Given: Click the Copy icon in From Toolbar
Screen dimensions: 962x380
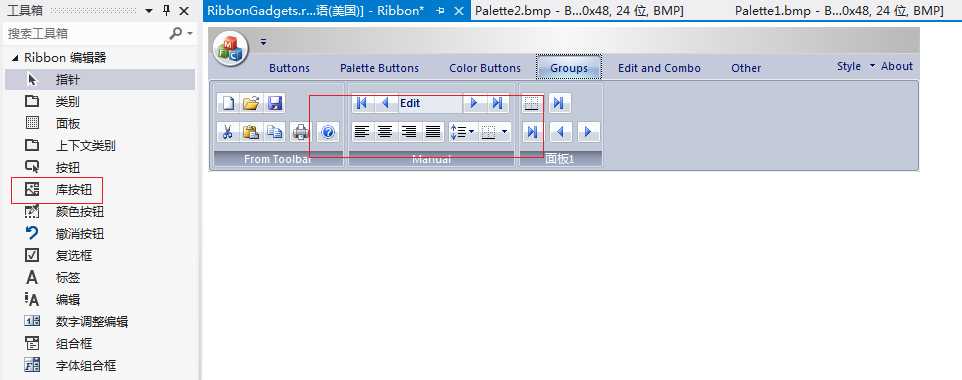Looking at the screenshot, I should pos(275,131).
